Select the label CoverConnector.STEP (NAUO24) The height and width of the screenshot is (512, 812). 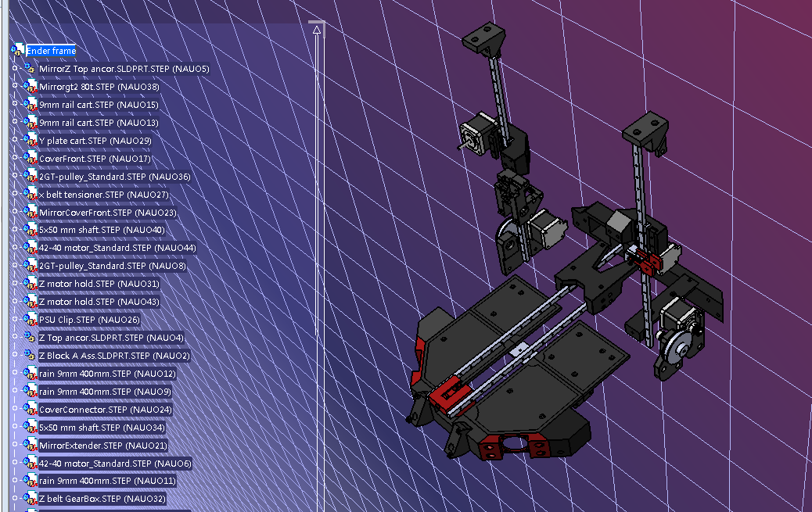pos(106,410)
